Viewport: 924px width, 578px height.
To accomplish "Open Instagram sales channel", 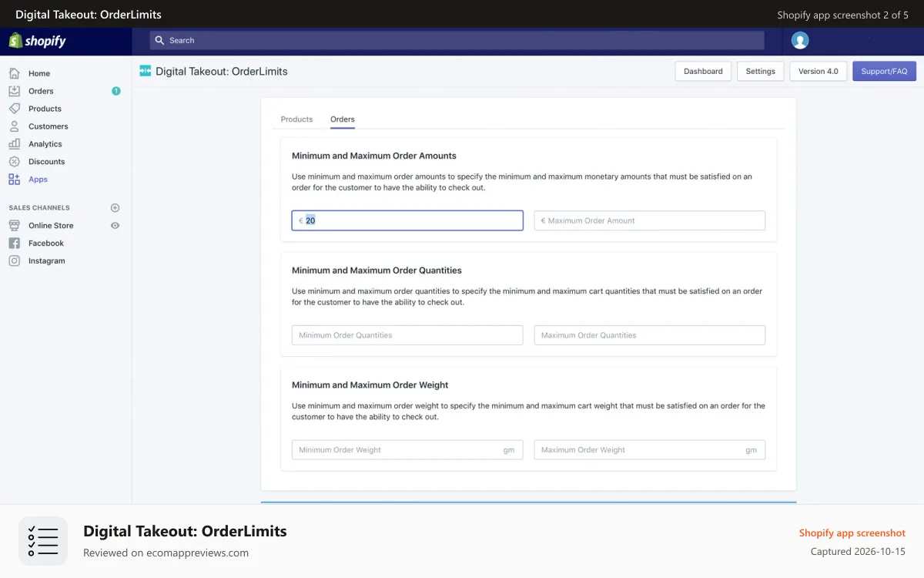I will point(47,261).
